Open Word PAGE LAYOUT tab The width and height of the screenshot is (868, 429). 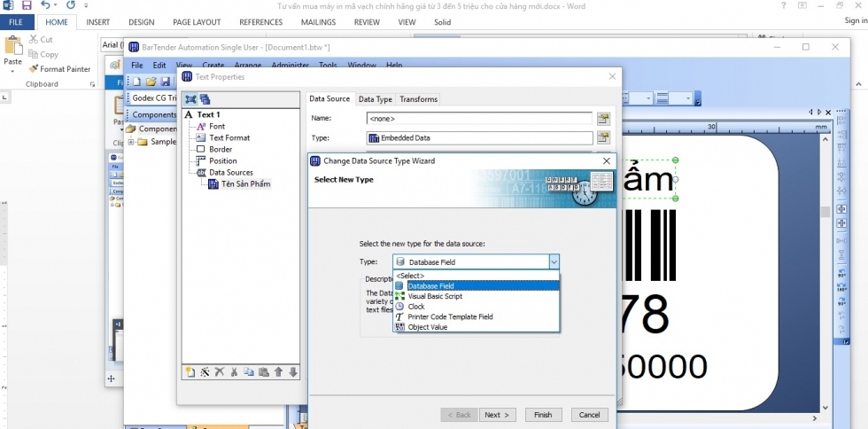click(197, 22)
